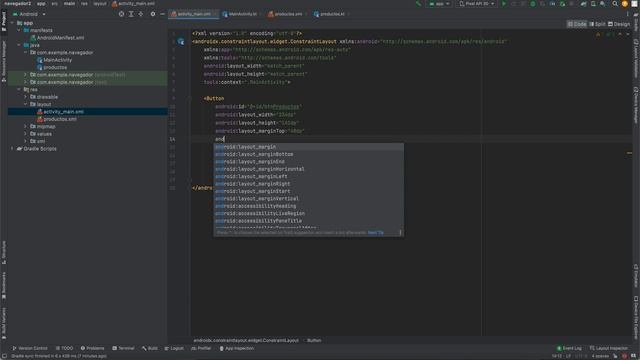This screenshot has width=640, height=360.
Task: Select android:layout_marginHorizontal suggestion
Action: pos(309,169)
